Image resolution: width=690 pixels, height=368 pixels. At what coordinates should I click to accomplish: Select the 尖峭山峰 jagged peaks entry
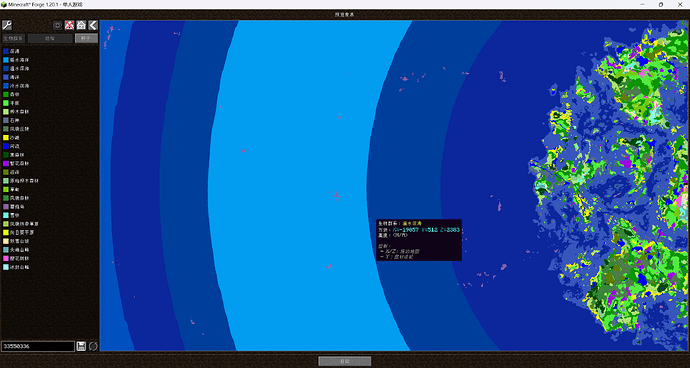pos(16,250)
